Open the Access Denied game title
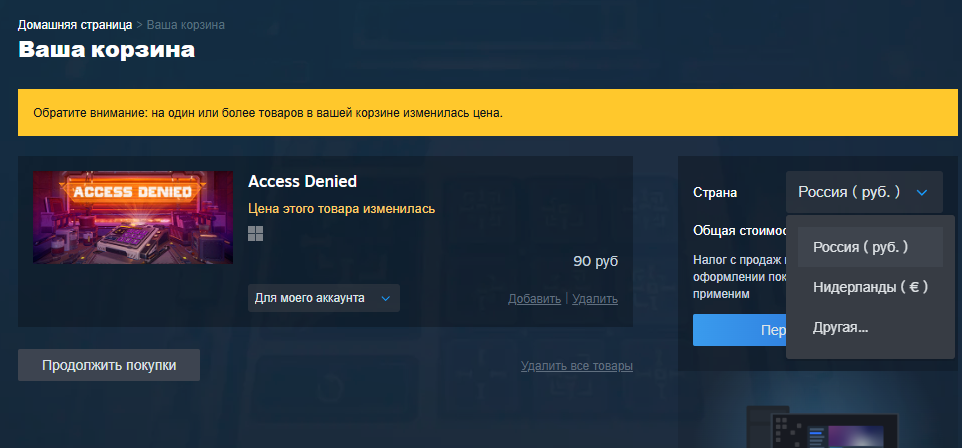This screenshot has height=448, width=962. (x=302, y=182)
